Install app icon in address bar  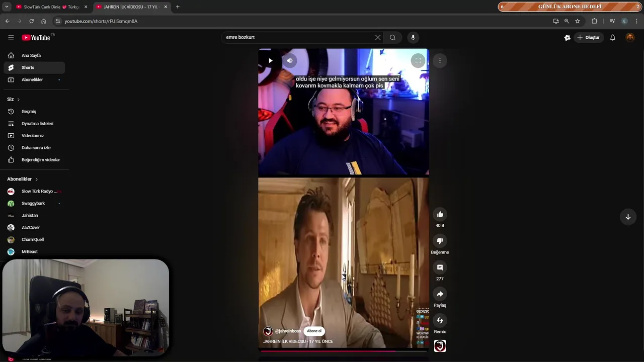coord(555,21)
